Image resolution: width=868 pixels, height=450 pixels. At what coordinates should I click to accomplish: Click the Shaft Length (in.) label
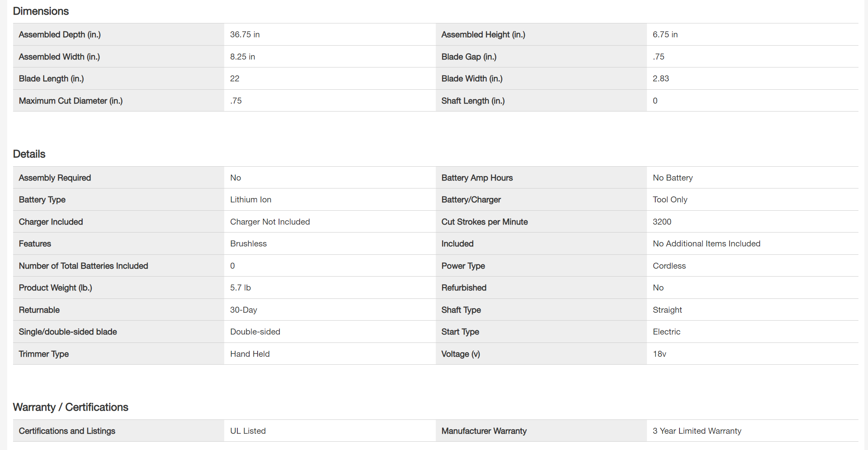coord(473,101)
